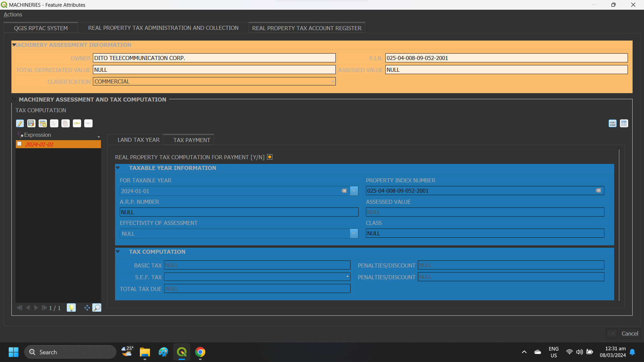Save child layer edits via the floppy disk icon
The height and width of the screenshot is (362, 644).
(31, 123)
